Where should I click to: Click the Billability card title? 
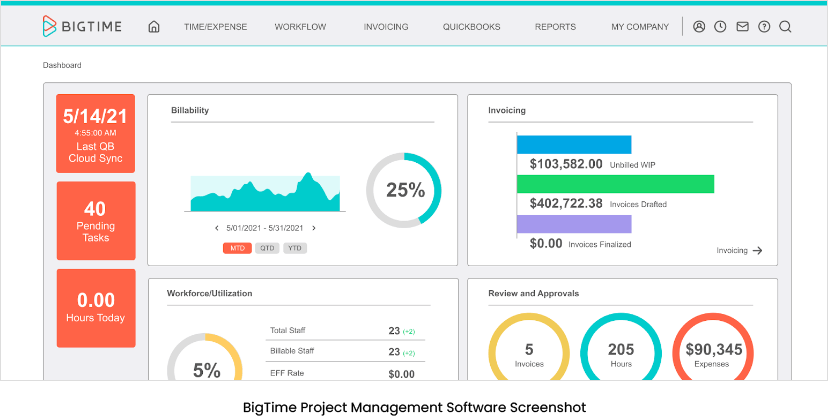pyautogui.click(x=190, y=110)
